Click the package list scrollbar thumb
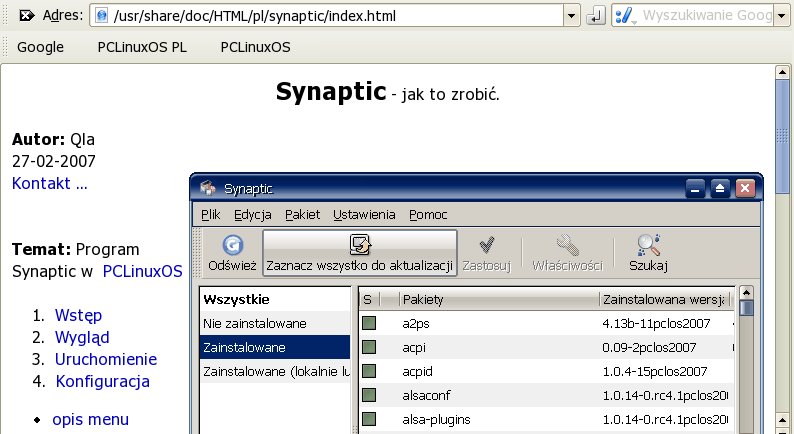Screen dimensions: 794x434 746,308
